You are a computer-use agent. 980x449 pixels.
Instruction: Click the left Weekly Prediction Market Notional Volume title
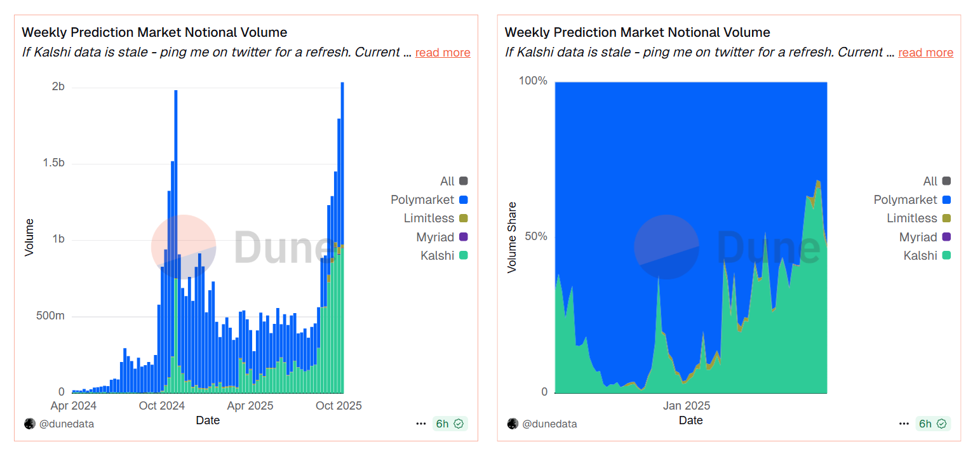pos(154,32)
